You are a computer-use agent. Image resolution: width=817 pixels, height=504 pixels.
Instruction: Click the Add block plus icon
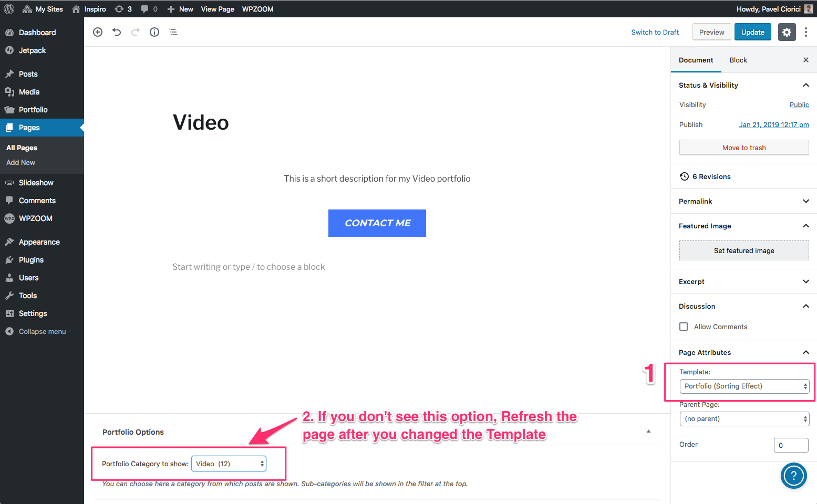click(98, 32)
